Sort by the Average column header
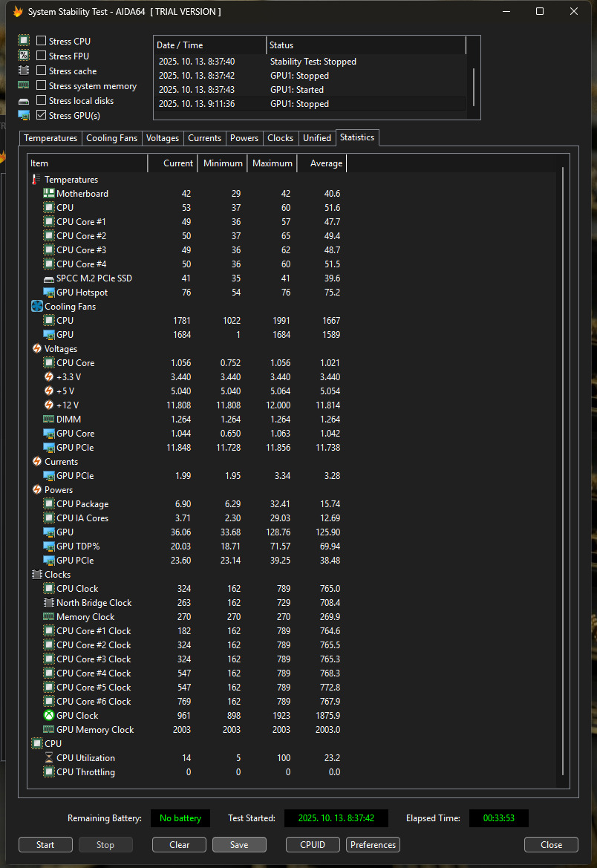597x868 pixels. coord(322,163)
